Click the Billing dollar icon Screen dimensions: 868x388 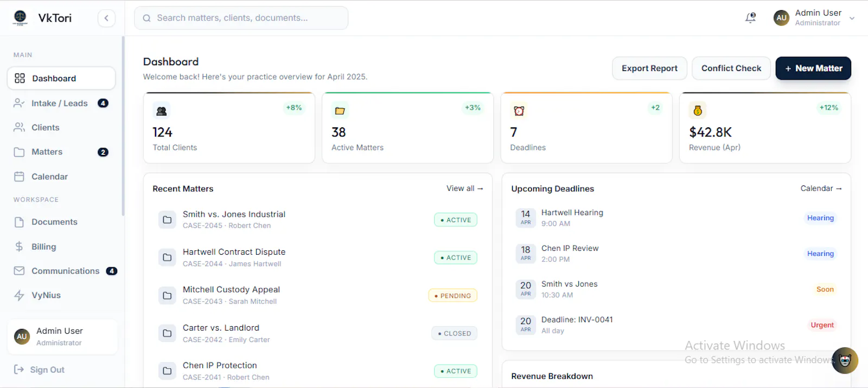click(19, 247)
